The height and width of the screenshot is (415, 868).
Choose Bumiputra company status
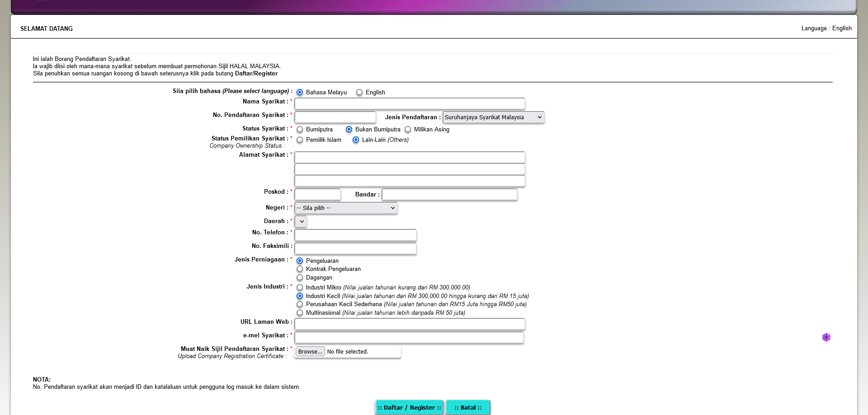[300, 130]
